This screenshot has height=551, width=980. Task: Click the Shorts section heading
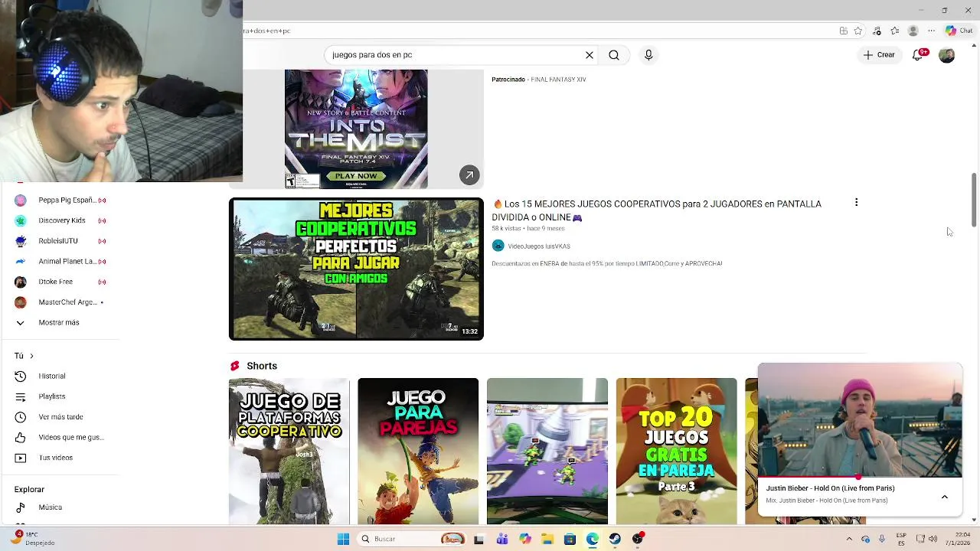click(x=262, y=366)
